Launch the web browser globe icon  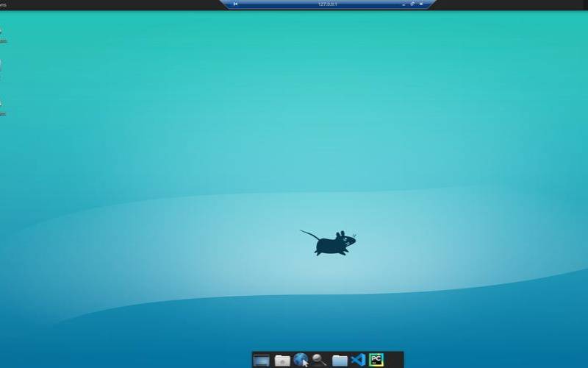tap(301, 360)
